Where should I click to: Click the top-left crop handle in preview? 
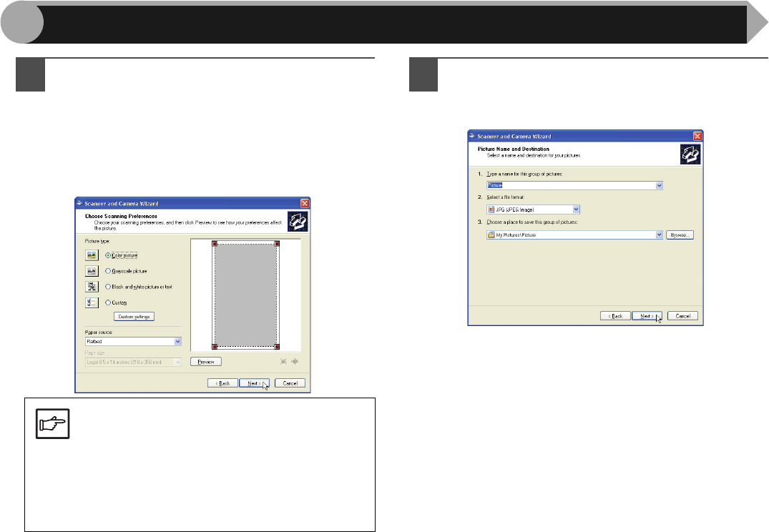point(215,244)
